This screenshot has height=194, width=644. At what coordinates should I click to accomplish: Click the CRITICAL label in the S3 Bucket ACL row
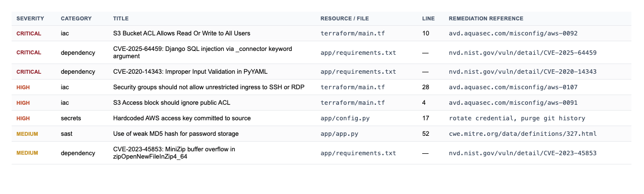[29, 33]
